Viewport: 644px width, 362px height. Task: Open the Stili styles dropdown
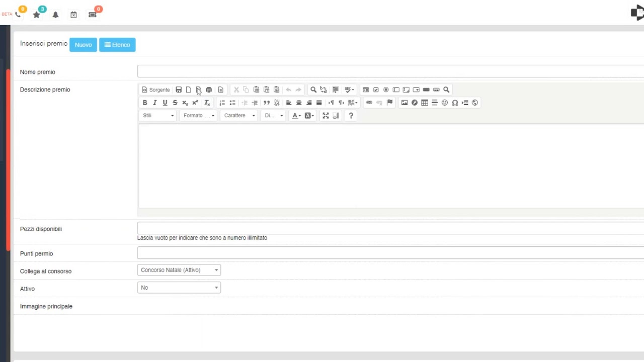[158, 116]
